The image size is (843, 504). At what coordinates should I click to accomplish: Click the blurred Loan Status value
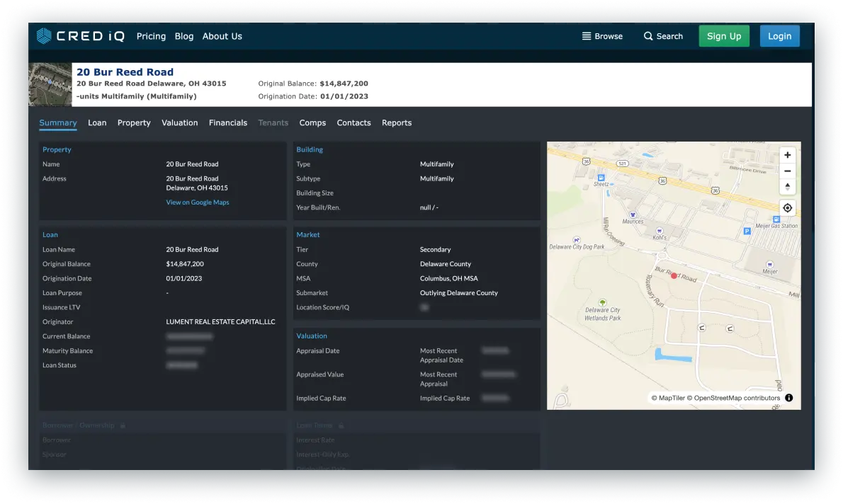pyautogui.click(x=182, y=365)
